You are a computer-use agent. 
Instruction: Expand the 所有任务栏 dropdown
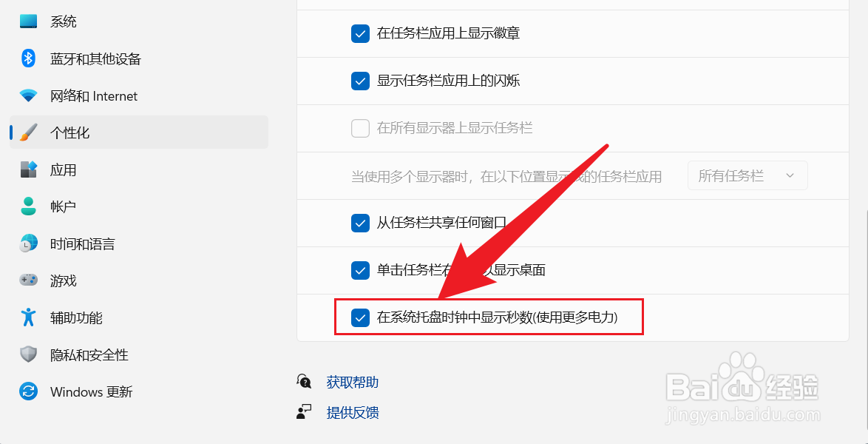coord(747,175)
